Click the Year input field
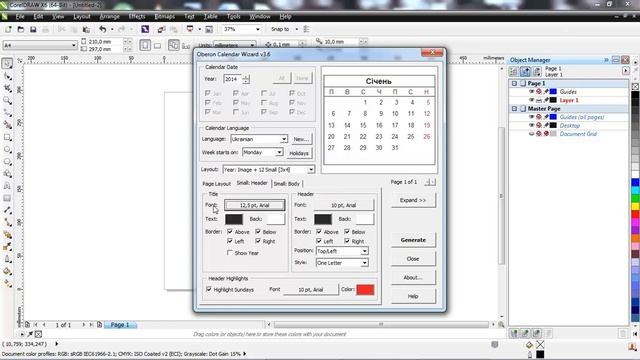This screenshot has height=360, width=640. pyautogui.click(x=233, y=79)
